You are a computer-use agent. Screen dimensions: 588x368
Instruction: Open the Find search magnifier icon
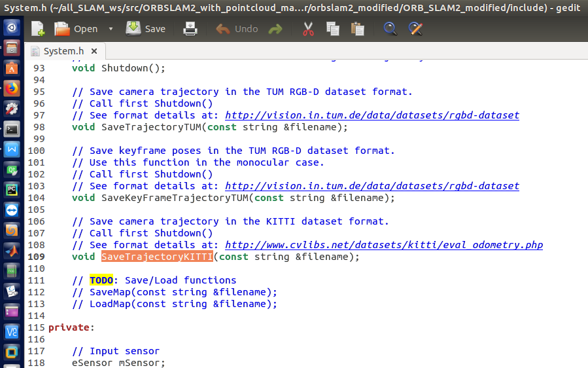point(390,29)
